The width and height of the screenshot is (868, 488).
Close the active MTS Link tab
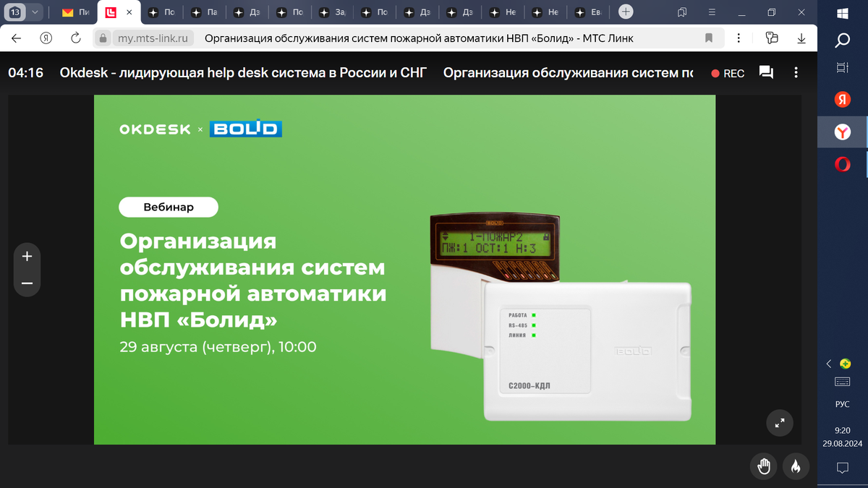(x=129, y=12)
